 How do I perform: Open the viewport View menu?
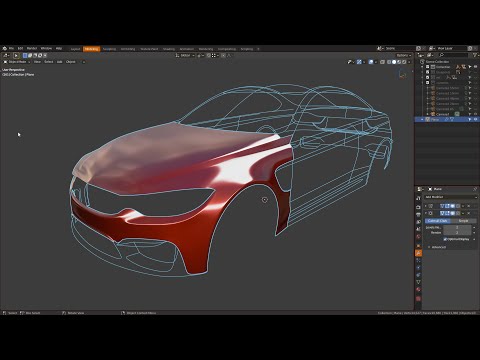[37, 62]
